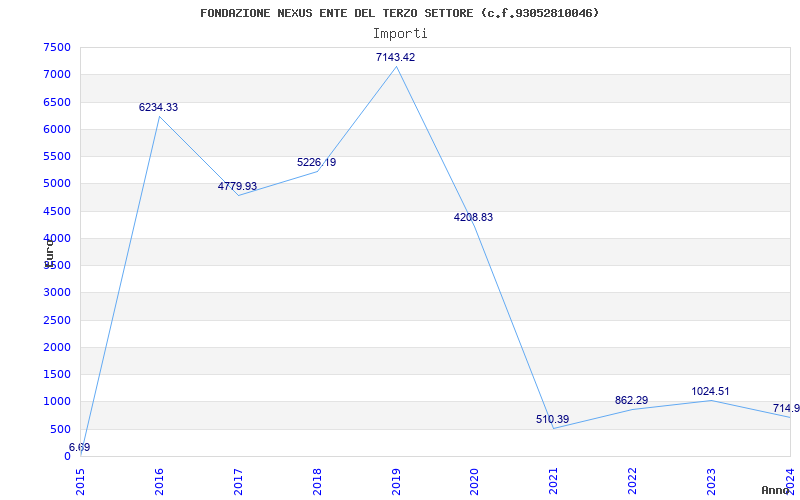
Task: Select the 2019 x-axis year label
Action: point(396,481)
